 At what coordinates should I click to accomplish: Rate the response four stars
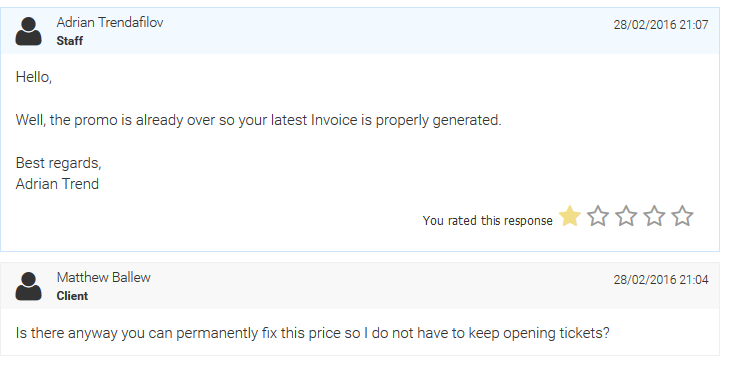coord(655,216)
